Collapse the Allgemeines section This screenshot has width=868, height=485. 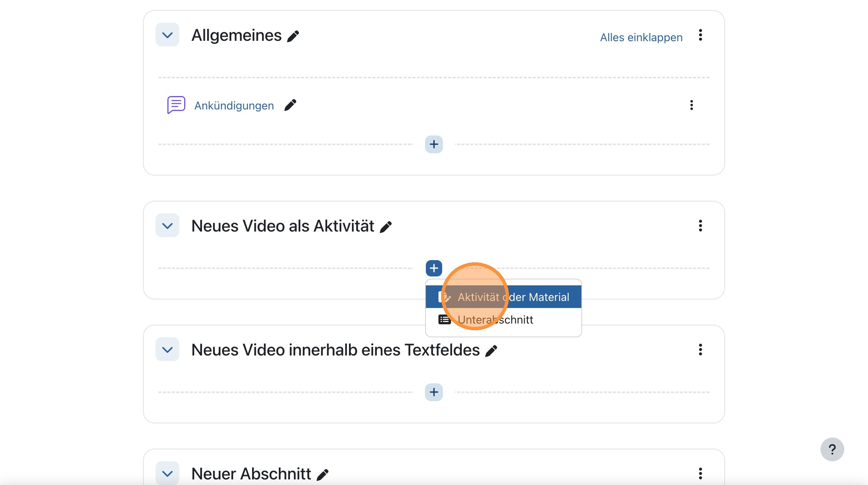[167, 35]
